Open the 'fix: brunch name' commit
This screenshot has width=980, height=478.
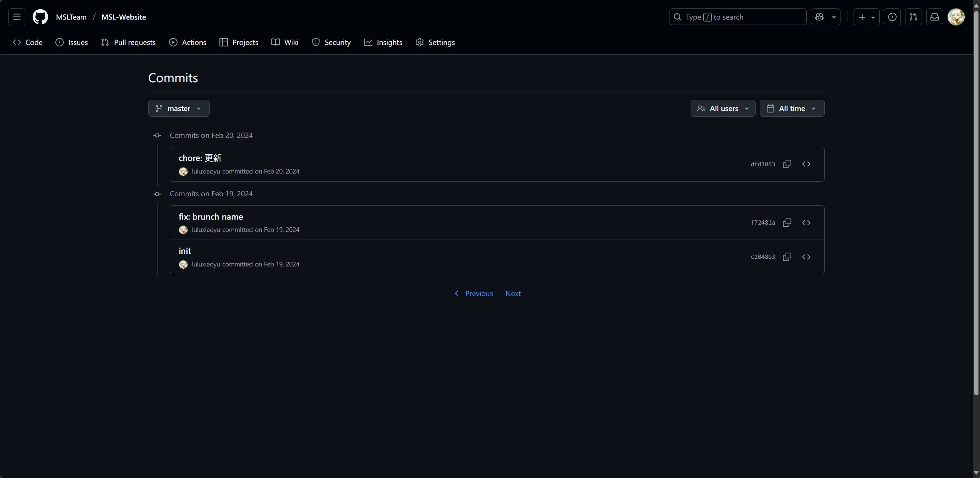coord(211,217)
